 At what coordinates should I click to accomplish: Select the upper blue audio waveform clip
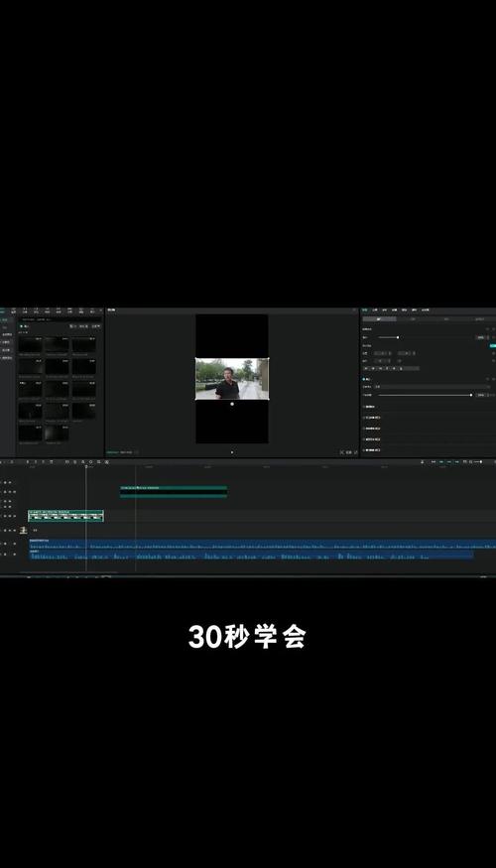(263, 545)
